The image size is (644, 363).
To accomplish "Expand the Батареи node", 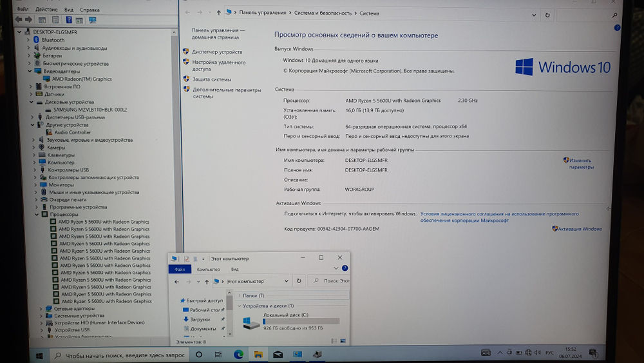I will click(29, 55).
